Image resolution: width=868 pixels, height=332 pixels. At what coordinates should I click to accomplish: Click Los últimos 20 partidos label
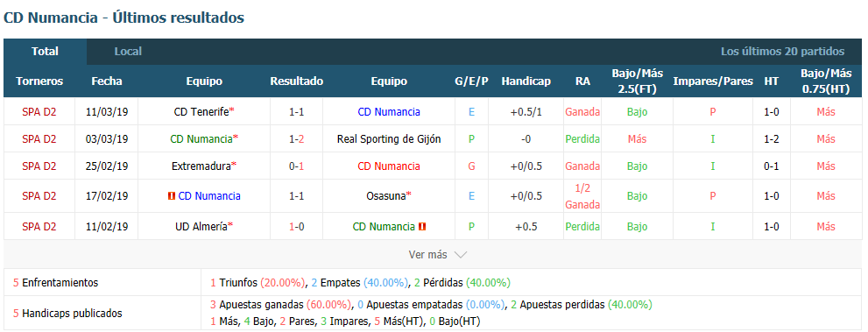click(783, 52)
